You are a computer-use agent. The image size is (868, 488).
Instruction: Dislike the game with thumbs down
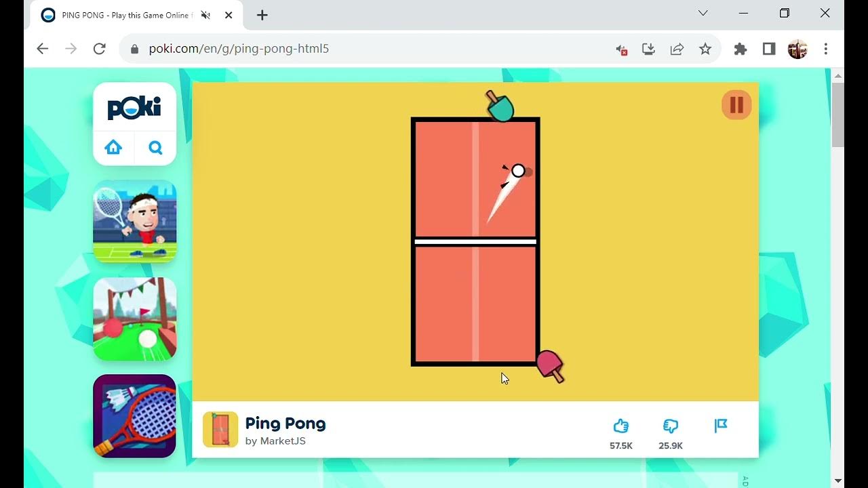click(x=671, y=426)
